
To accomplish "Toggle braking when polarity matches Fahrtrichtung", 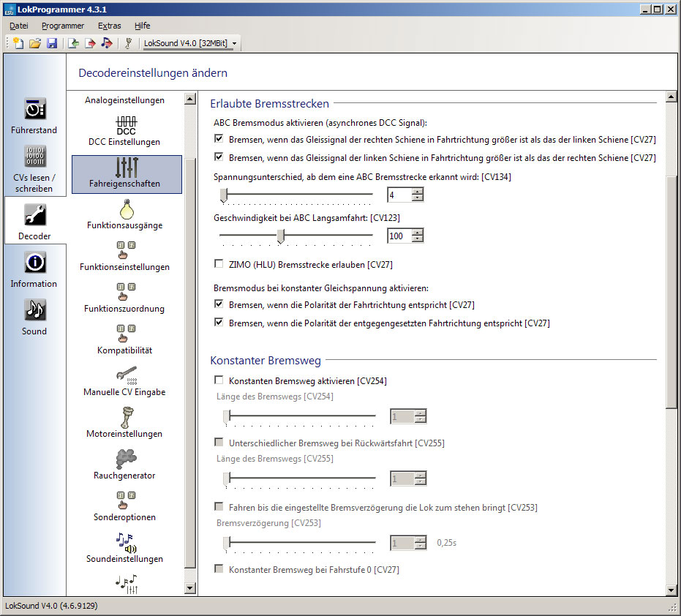I will click(x=219, y=304).
